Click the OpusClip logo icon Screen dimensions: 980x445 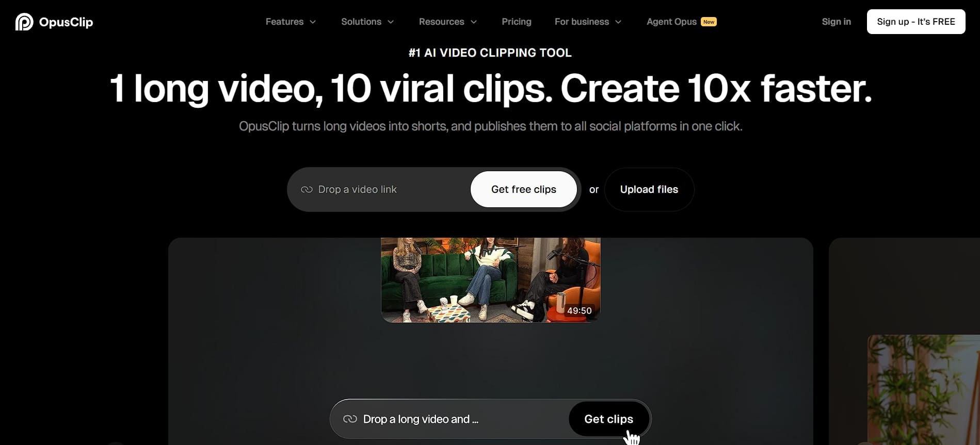tap(24, 22)
